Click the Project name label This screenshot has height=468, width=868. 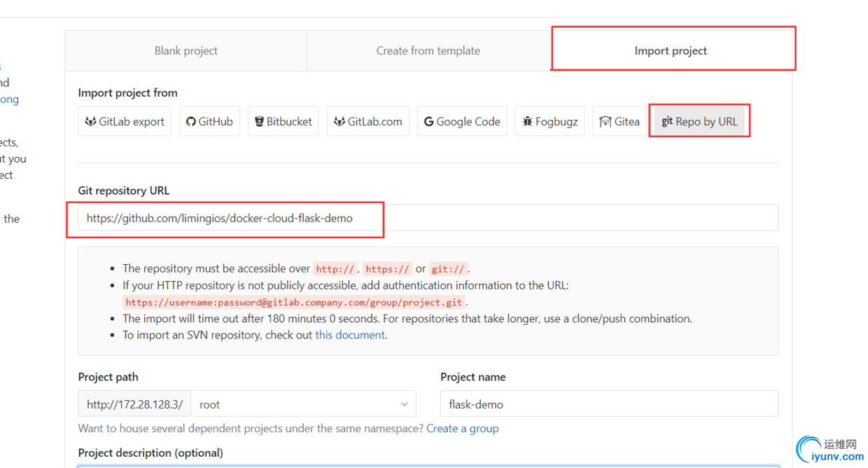(473, 377)
